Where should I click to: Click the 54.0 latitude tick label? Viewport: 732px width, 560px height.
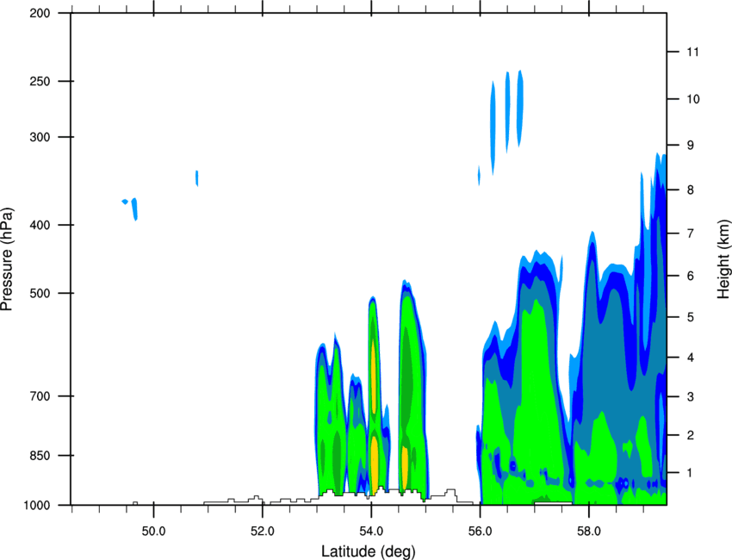371,532
